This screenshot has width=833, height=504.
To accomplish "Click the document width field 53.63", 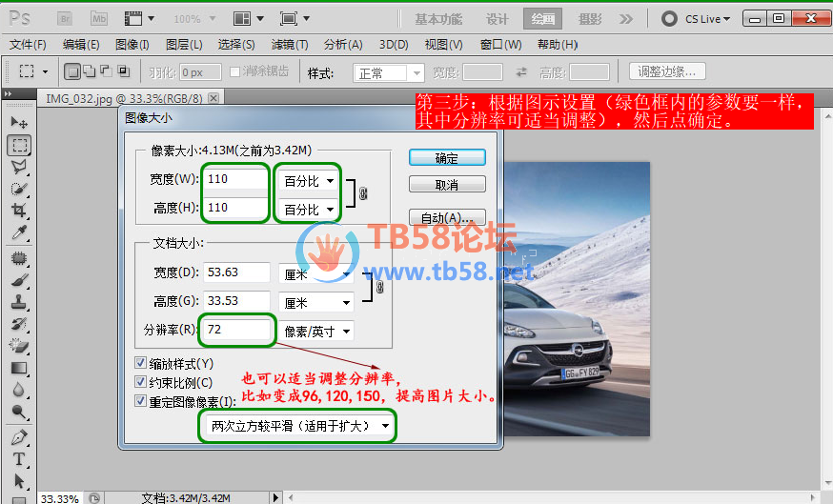I will (x=237, y=272).
